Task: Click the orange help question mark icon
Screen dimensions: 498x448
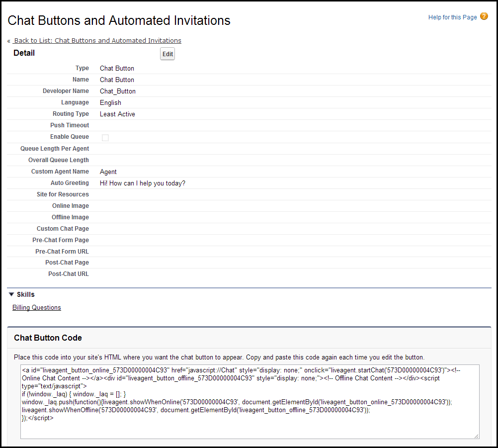Action: click(484, 16)
